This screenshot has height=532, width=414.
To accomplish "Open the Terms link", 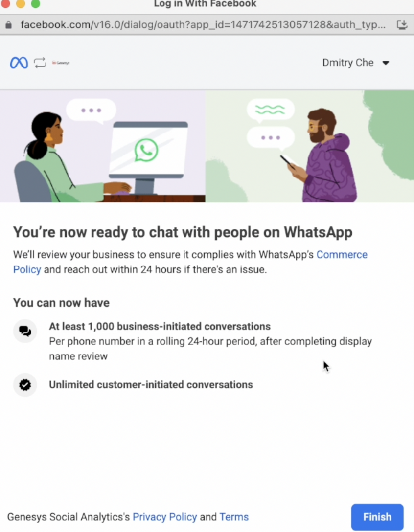I will [x=234, y=517].
